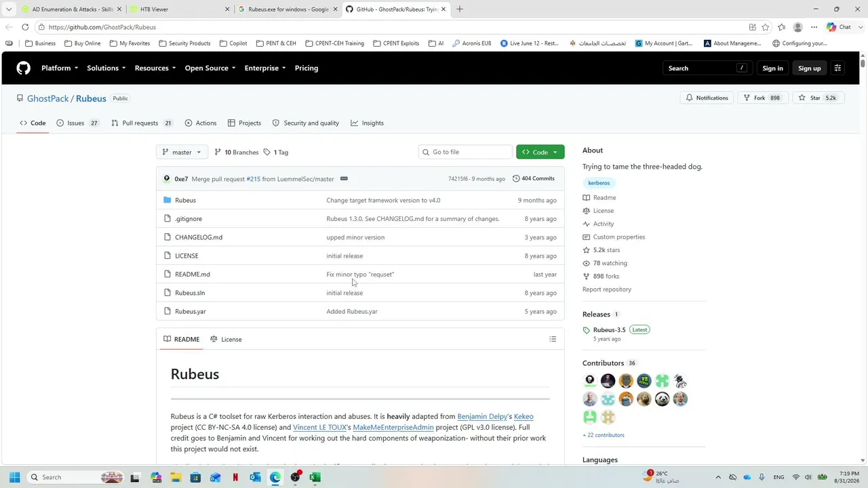Viewport: 868px width, 488px height.
Task: Click the 0xe7 commit author avatar
Action: [167, 179]
